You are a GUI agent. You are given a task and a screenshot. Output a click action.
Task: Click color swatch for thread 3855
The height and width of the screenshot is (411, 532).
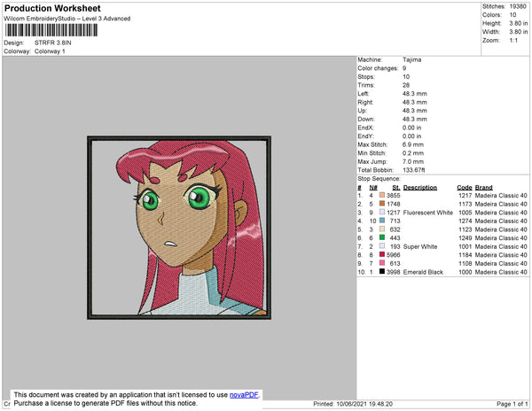click(x=382, y=195)
